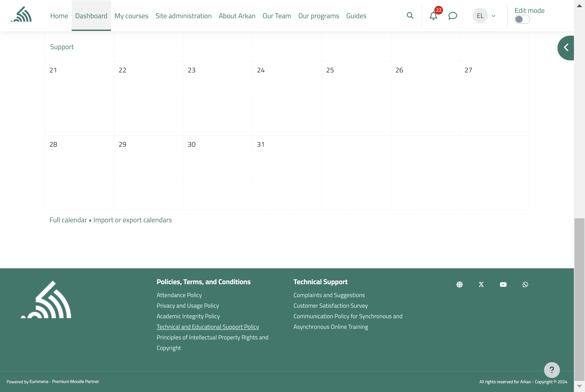Open the Guides menu item
585x392 pixels.
(356, 16)
